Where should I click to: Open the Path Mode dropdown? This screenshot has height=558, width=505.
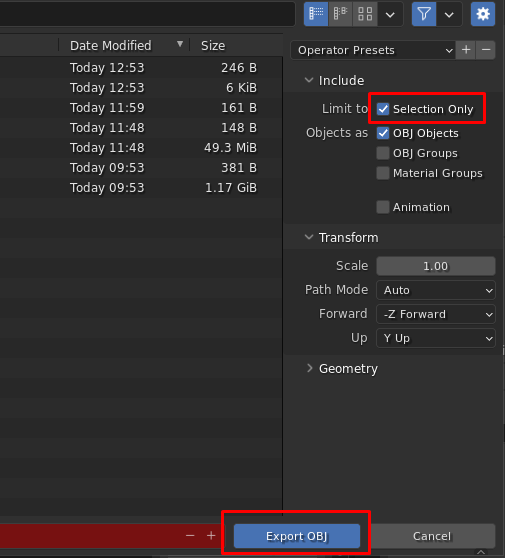(436, 290)
